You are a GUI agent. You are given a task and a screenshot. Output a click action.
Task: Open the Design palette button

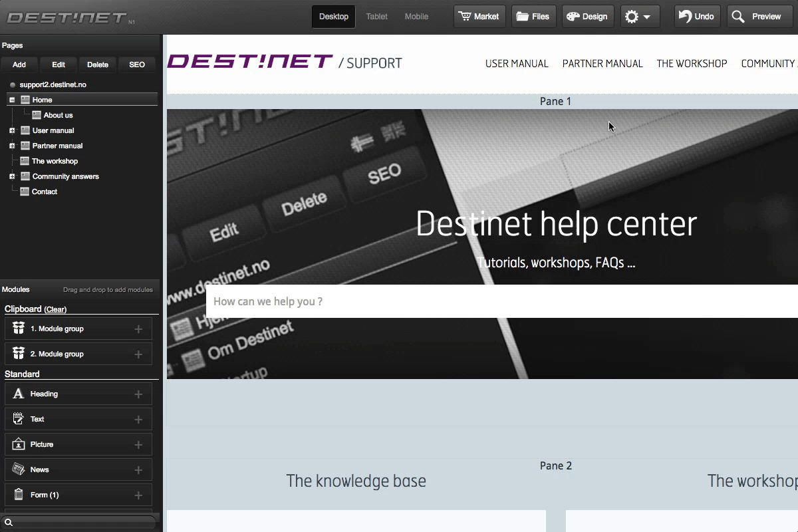pos(587,17)
